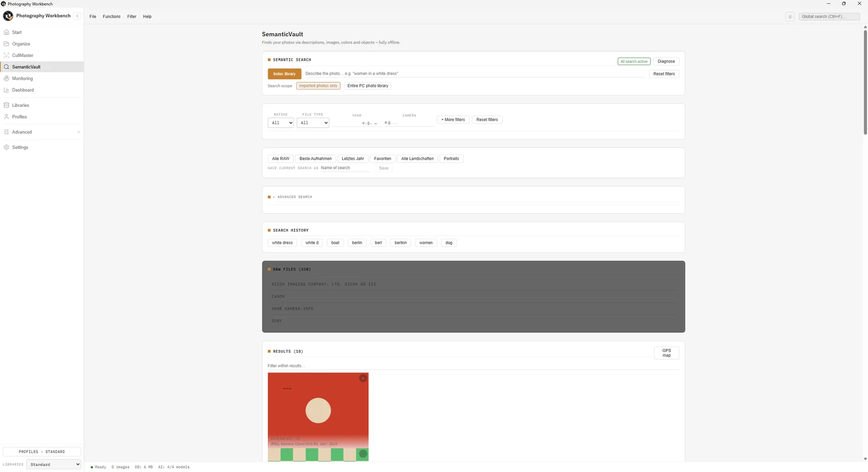The image size is (868, 472).
Task: Click the orange Index library button
Action: [x=284, y=74]
